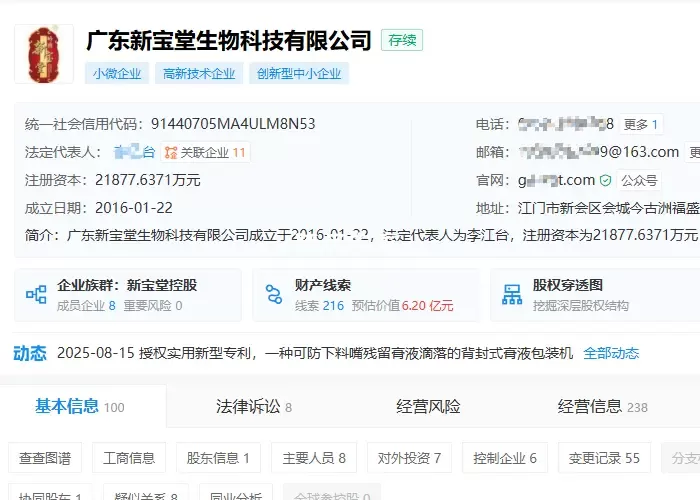Image resolution: width=700 pixels, height=500 pixels.
Task: Select the 小微企业 tag
Action: (117, 73)
